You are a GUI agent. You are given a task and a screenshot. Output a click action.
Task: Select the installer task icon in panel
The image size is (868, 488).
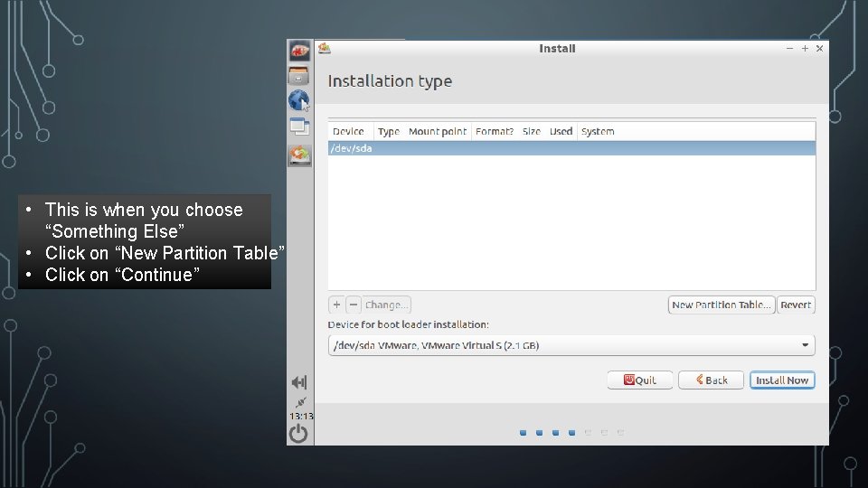299,155
